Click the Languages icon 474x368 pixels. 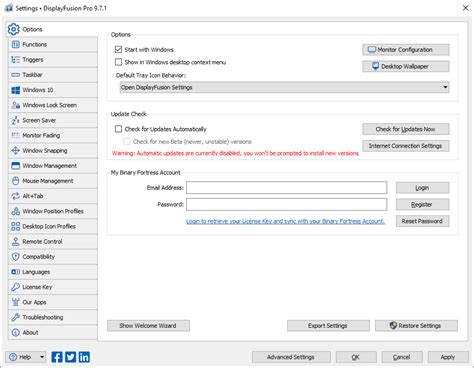click(x=16, y=272)
